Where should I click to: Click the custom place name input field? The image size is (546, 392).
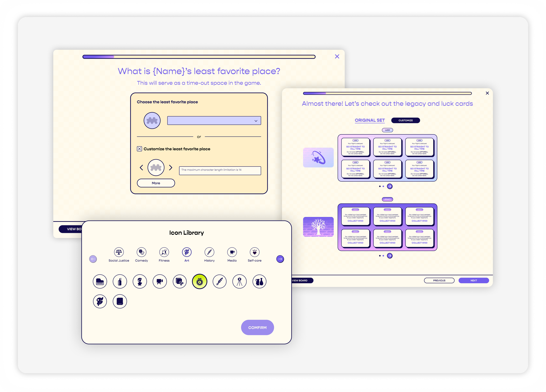tap(220, 170)
